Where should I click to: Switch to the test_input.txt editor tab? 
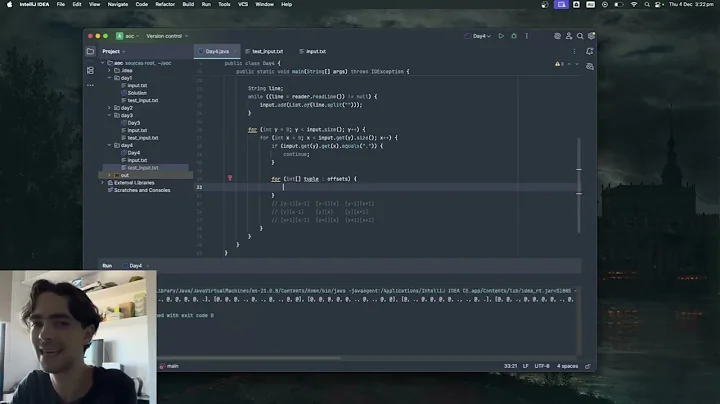click(264, 51)
